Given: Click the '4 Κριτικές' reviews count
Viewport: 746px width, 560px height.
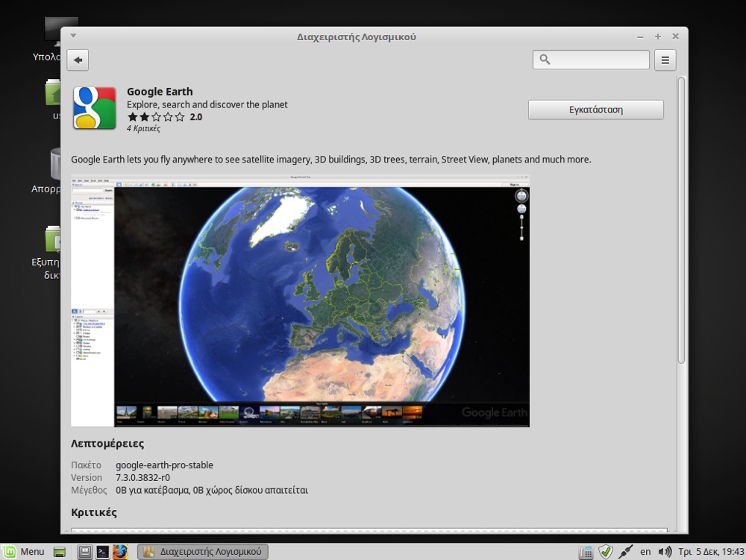Looking at the screenshot, I should (143, 128).
